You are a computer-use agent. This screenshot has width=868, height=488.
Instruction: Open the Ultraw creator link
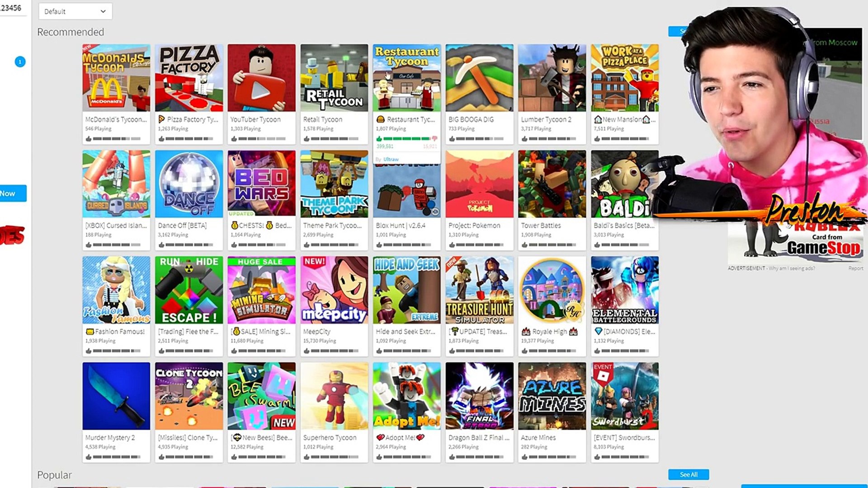tap(391, 159)
